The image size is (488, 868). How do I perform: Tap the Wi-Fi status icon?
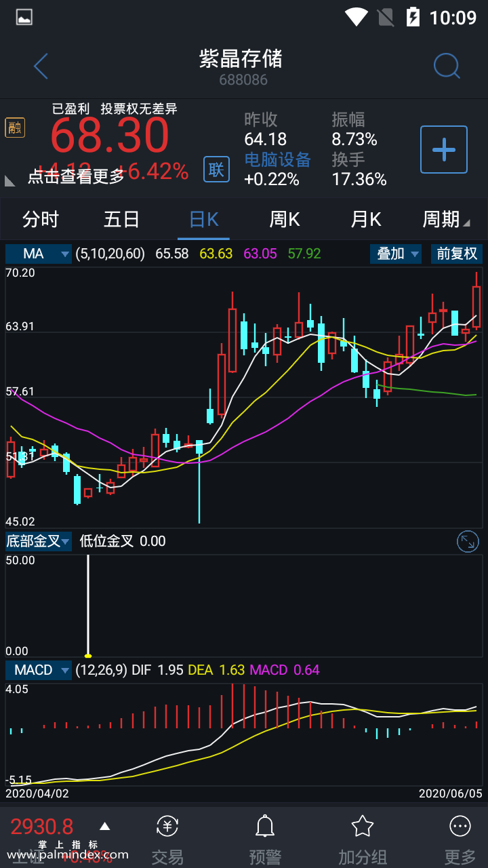tap(356, 16)
